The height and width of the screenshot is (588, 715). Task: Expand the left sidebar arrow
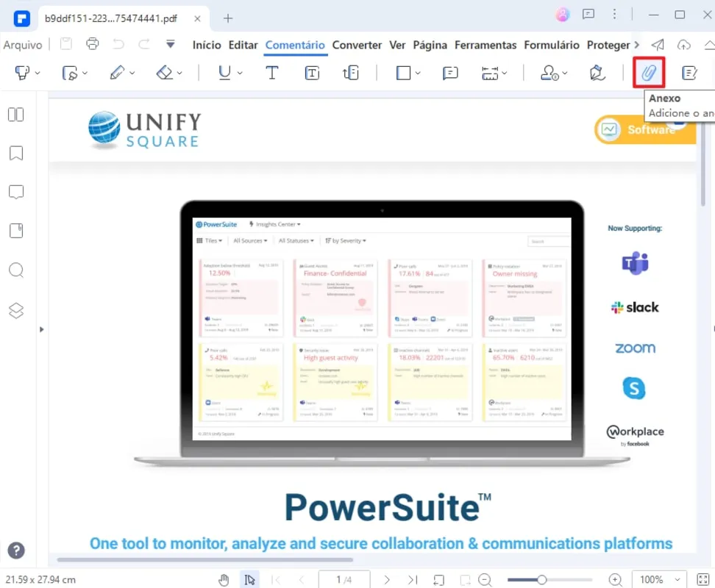click(x=41, y=329)
